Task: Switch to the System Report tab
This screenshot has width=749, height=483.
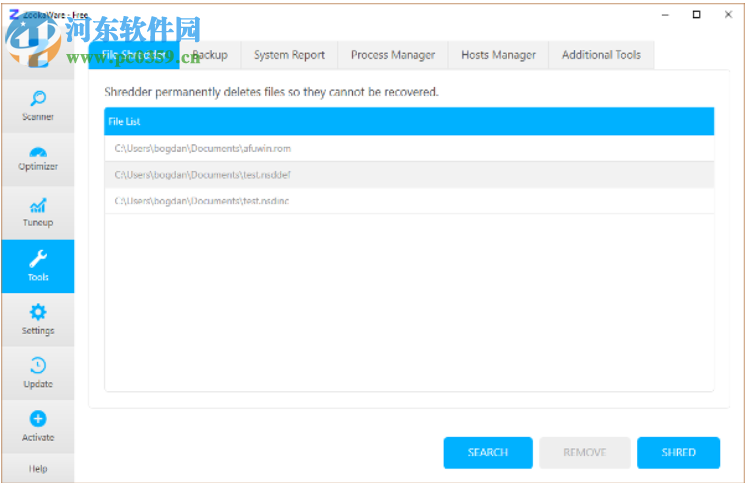Action: pos(289,55)
